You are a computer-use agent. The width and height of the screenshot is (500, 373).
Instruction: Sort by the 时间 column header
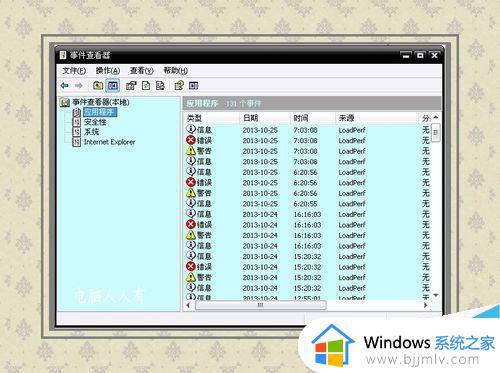(x=313, y=118)
